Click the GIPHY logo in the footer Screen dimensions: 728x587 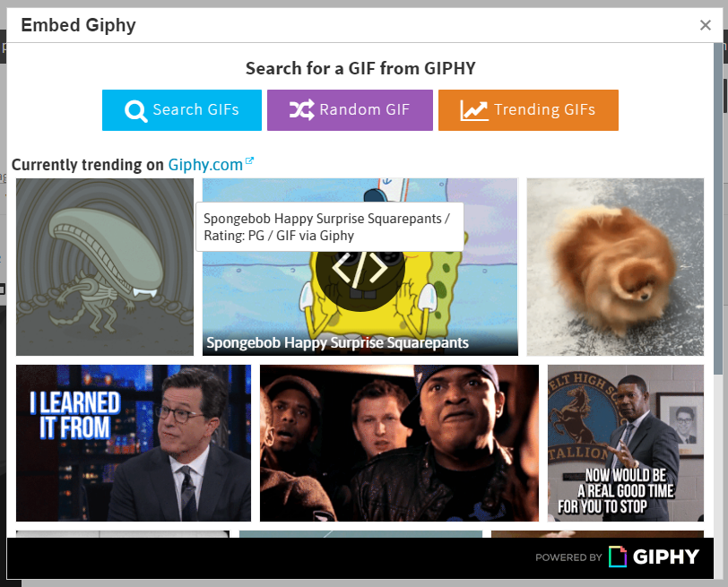coord(654,557)
